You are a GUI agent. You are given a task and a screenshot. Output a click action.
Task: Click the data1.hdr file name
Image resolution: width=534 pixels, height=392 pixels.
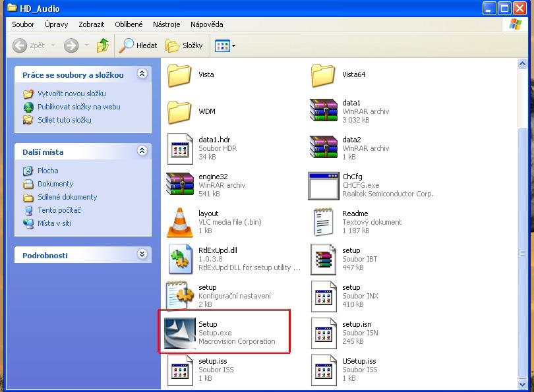coord(214,140)
